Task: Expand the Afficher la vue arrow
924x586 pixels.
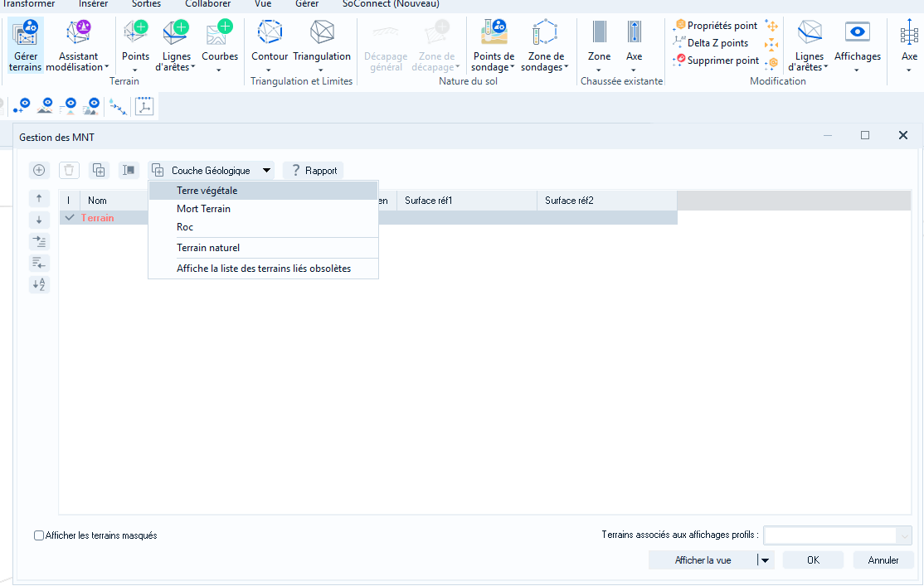Action: 765,560
